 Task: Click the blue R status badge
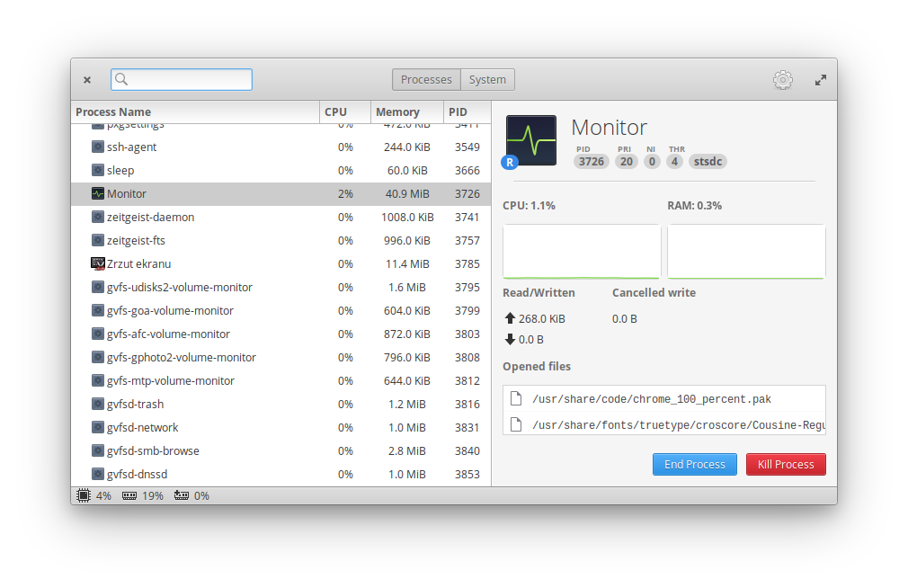(510, 162)
